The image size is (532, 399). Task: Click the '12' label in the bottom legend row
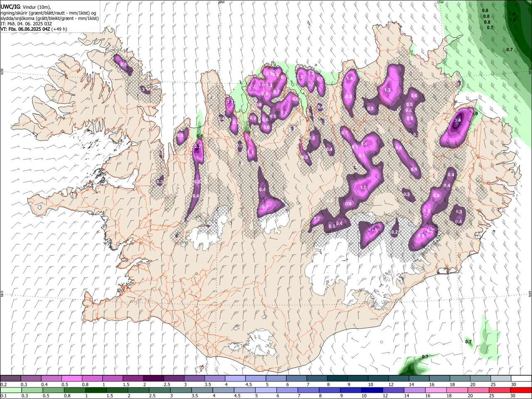[385, 396]
